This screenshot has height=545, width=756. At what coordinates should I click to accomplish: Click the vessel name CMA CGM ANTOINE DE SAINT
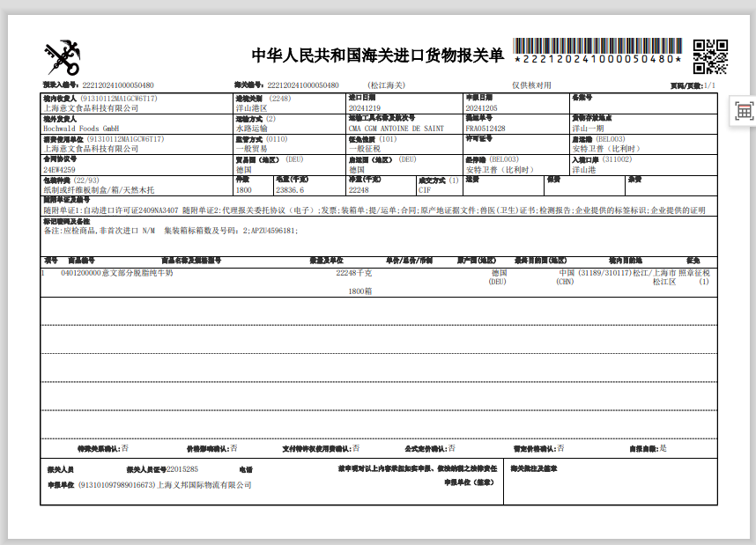click(395, 129)
